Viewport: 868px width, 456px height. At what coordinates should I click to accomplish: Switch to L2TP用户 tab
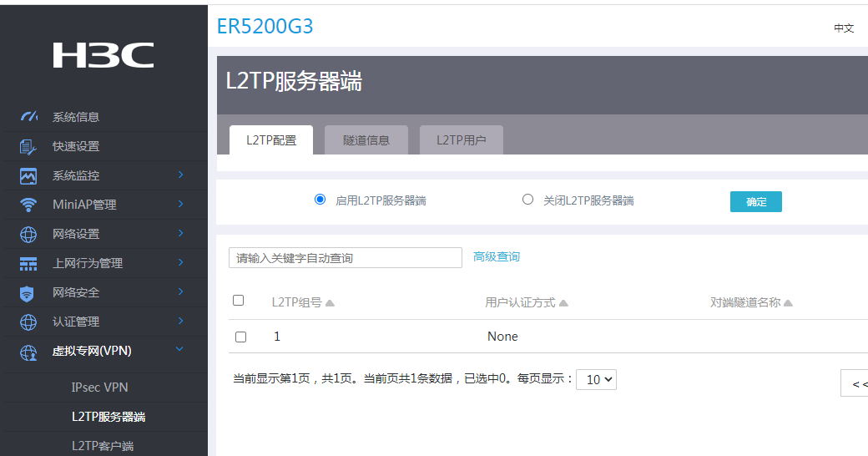[461, 139]
